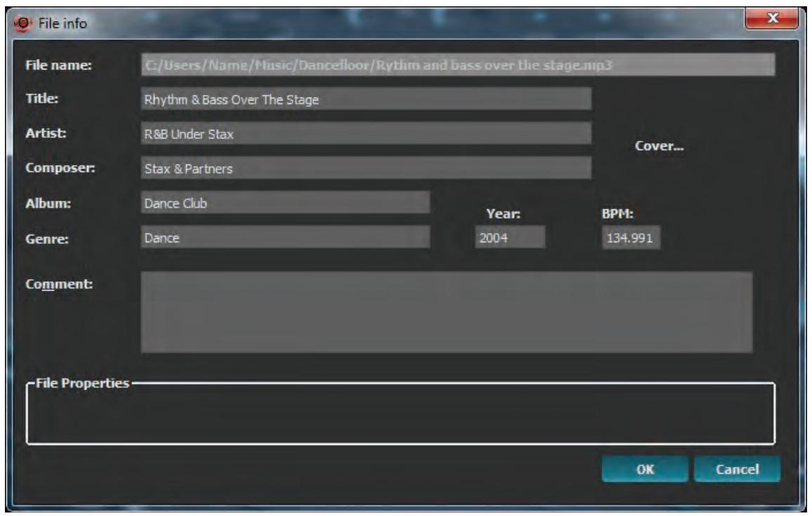Click the File Properties group label
This screenshot has height=516, width=812.
pos(82,383)
